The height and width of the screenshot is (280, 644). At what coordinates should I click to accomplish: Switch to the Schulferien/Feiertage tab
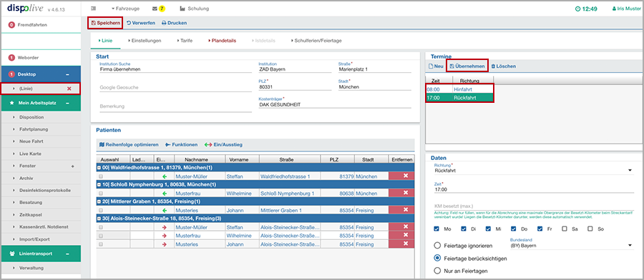tap(316, 41)
